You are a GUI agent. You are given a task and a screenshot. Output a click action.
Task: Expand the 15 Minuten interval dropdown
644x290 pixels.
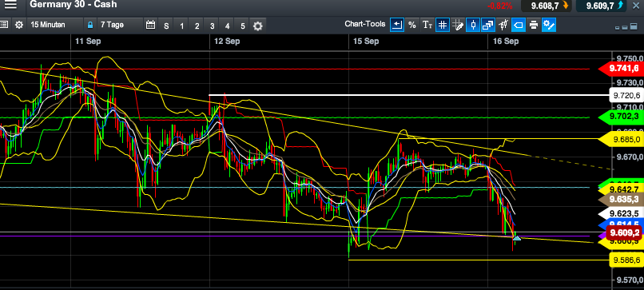point(54,25)
